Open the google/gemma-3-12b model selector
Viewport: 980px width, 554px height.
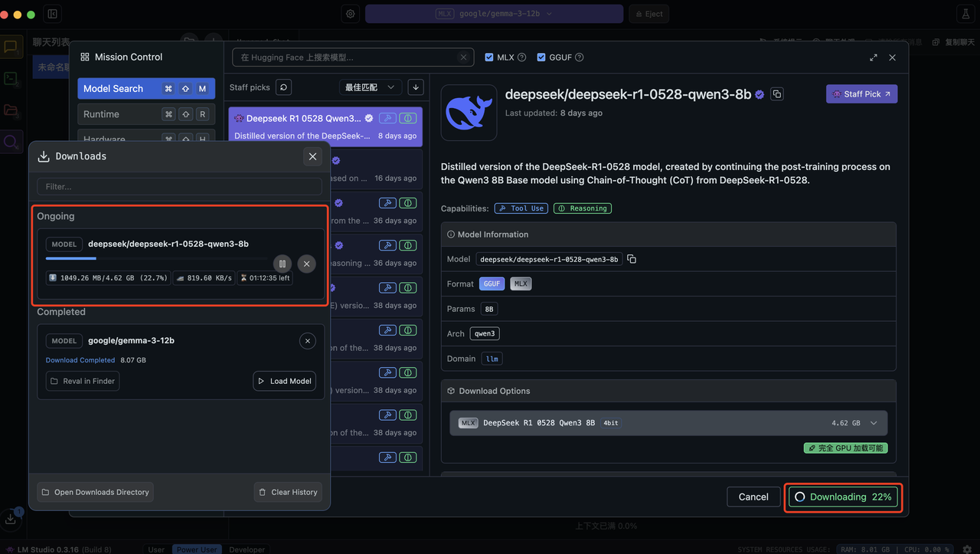coord(494,14)
